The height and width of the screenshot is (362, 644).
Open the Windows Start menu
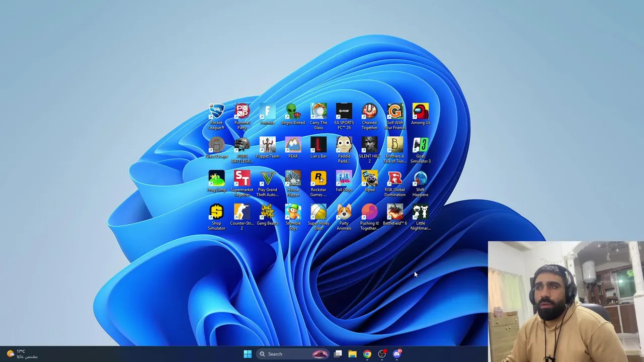248,354
